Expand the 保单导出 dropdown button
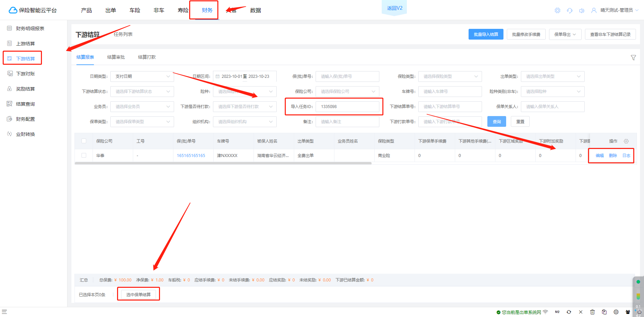644x317 pixels. (565, 34)
